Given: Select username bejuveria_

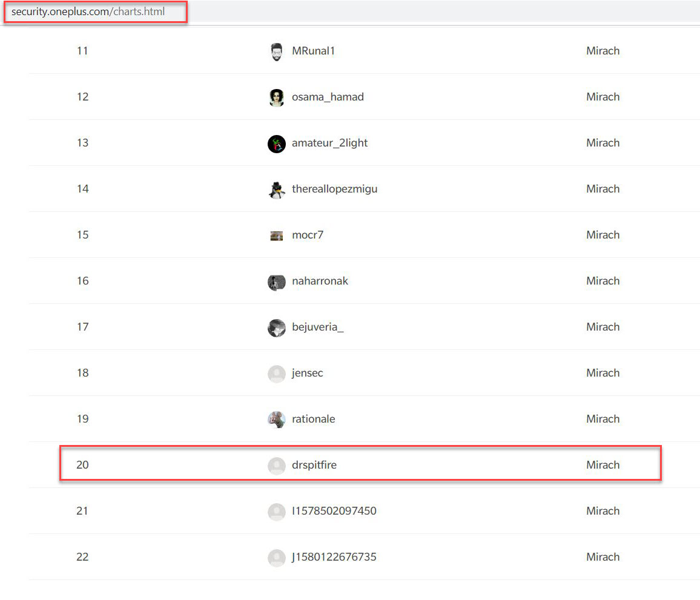Looking at the screenshot, I should [x=318, y=327].
